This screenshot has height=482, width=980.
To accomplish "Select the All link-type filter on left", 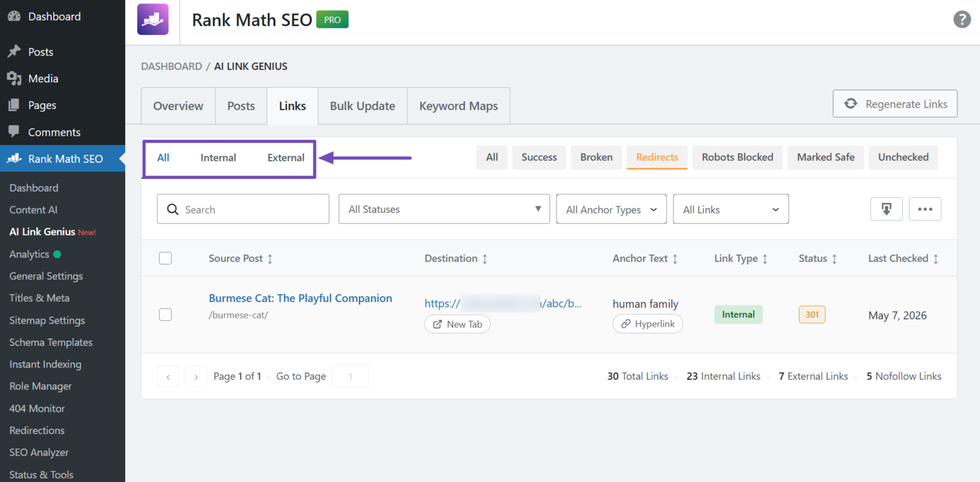I will click(x=163, y=157).
